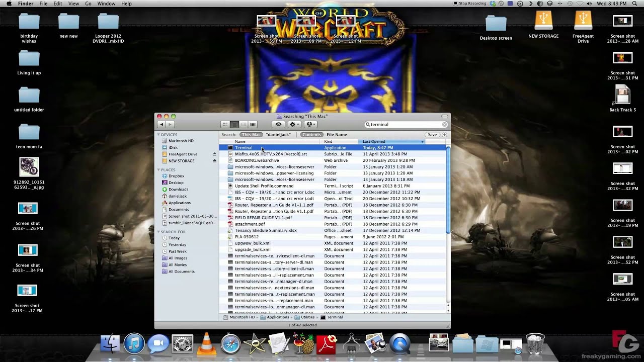Switch to list view in Finder toolbar
Image resolution: width=644 pixels, height=362 pixels.
point(234,124)
